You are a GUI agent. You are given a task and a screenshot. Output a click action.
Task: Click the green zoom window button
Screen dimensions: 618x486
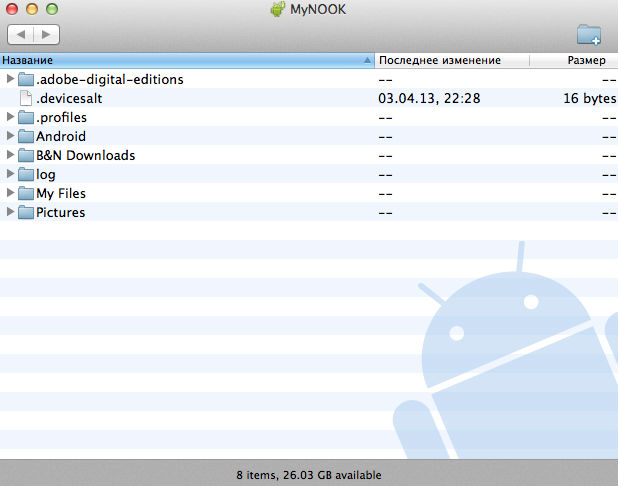(x=50, y=9)
